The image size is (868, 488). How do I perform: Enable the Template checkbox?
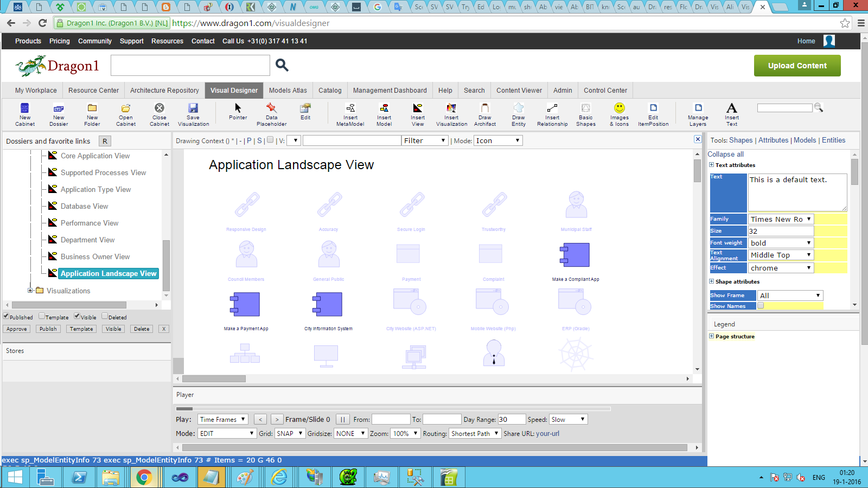click(42, 316)
